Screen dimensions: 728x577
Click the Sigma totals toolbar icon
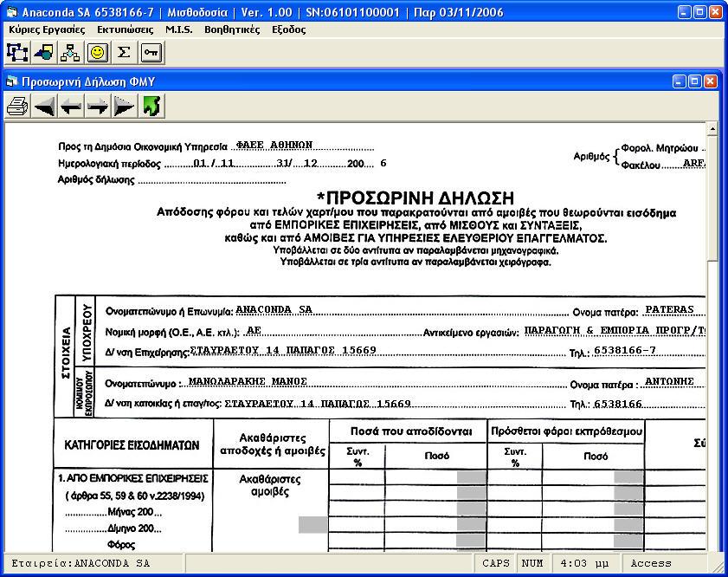point(124,53)
